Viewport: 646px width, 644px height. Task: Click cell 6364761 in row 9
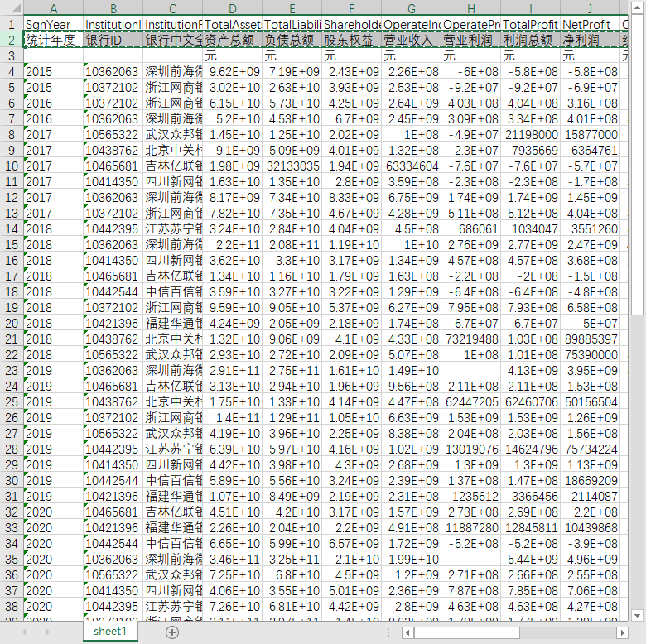(x=591, y=151)
